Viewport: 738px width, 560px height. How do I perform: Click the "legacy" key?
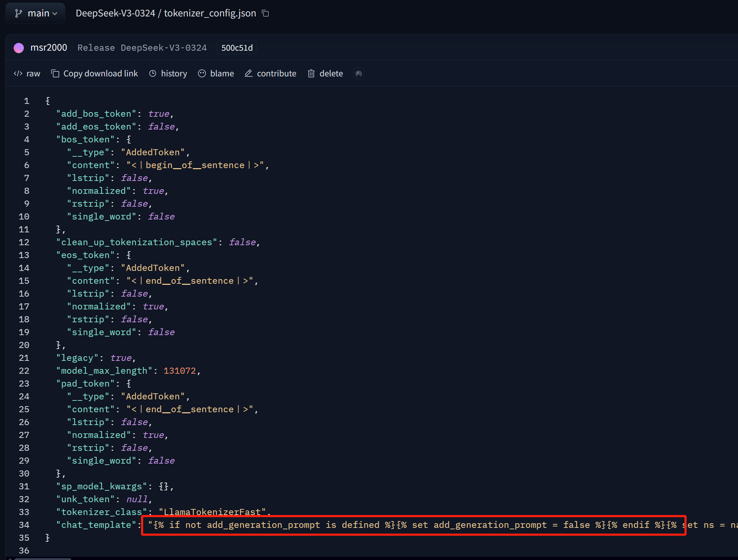point(77,358)
